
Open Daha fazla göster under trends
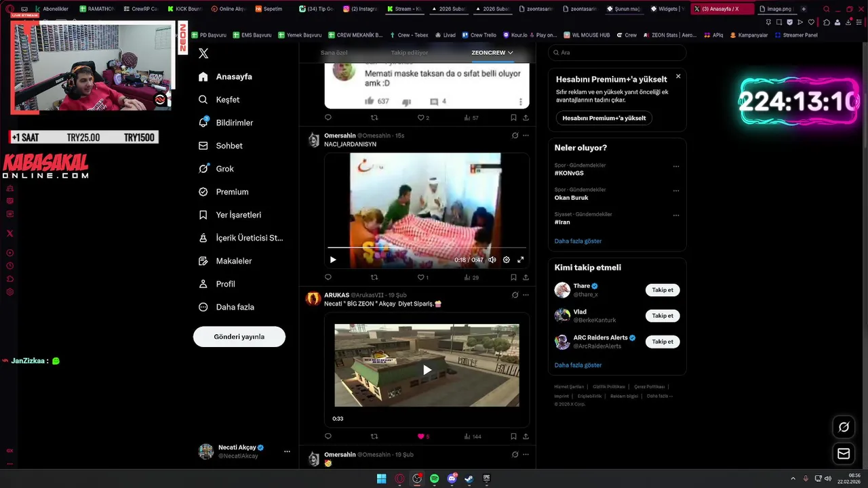(578, 241)
